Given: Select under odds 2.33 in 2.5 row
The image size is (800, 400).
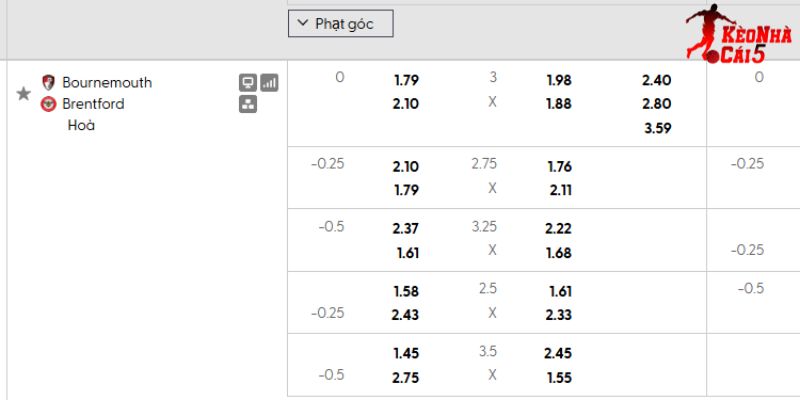Looking at the screenshot, I should point(559,314).
